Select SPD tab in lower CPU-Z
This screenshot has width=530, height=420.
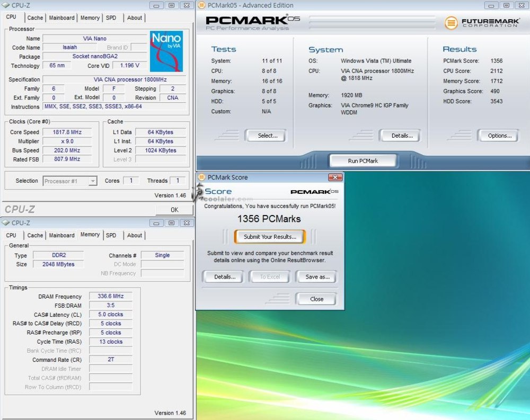pos(111,236)
